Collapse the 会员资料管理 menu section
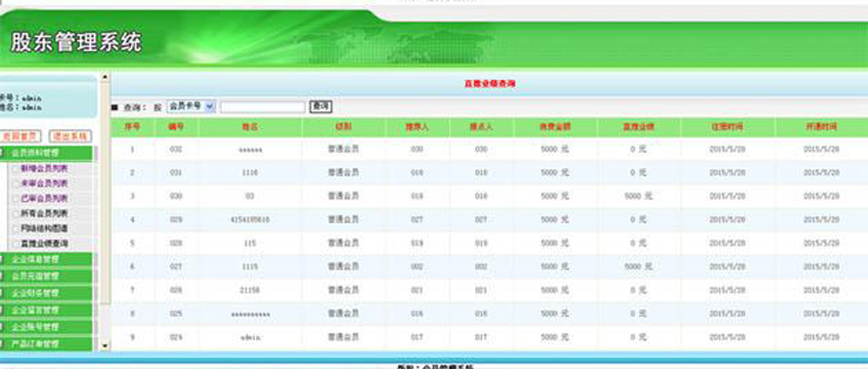Image resolution: width=868 pixels, height=369 pixels. click(47, 153)
